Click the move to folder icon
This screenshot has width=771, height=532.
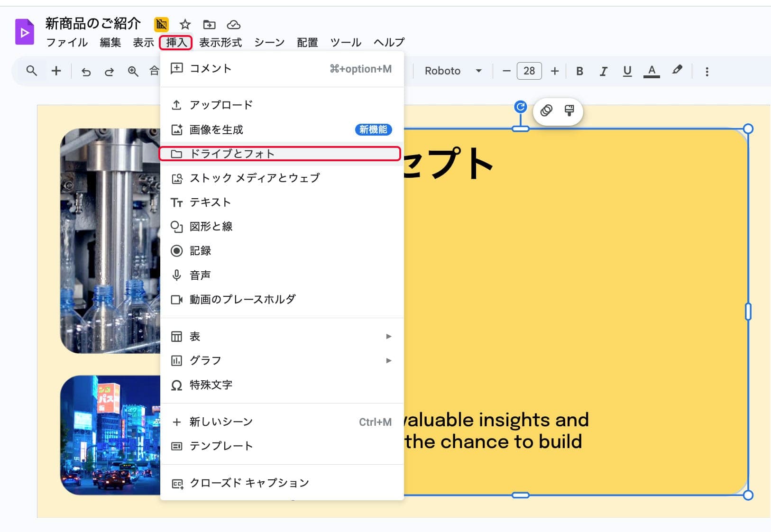(x=209, y=24)
